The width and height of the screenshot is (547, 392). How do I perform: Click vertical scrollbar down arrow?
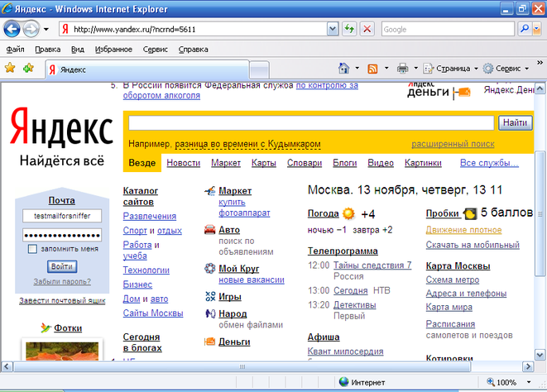(x=540, y=355)
